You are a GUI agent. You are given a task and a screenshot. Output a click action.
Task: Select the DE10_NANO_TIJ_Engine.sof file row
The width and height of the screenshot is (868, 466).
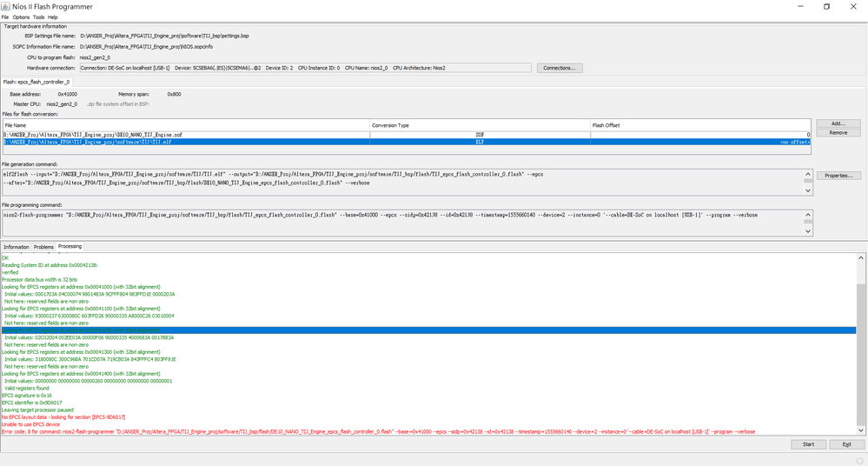click(x=407, y=135)
